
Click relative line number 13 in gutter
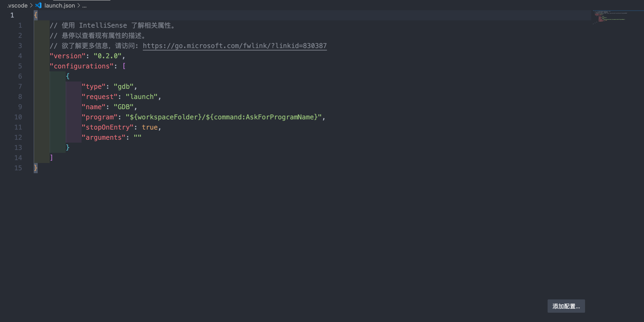[x=18, y=148]
